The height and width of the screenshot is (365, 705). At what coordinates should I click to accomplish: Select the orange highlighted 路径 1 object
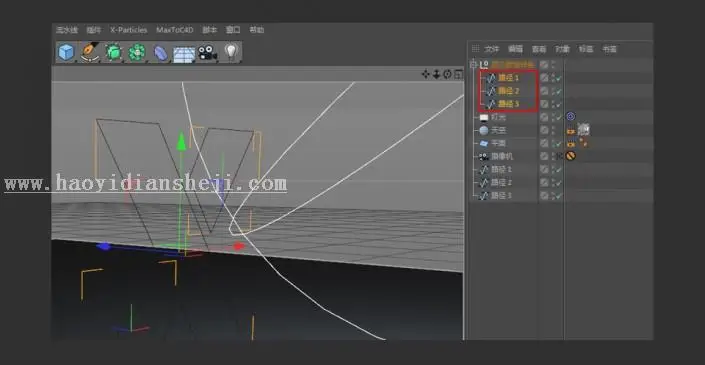coord(509,78)
